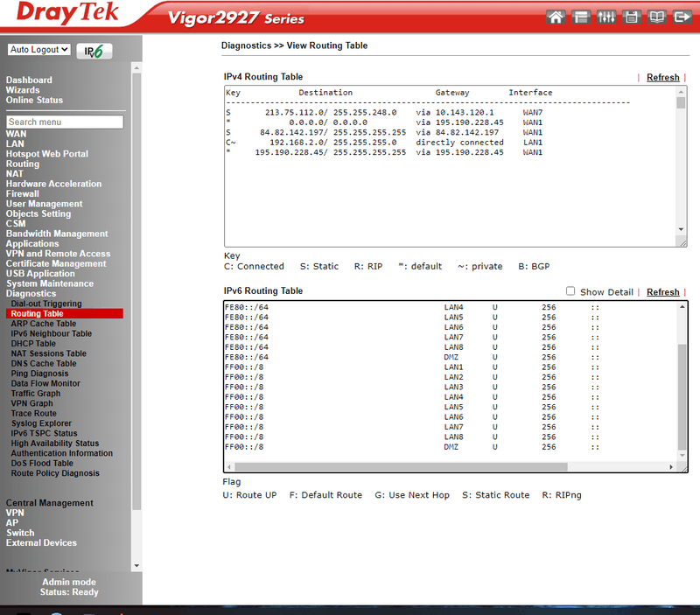Open Dial-out Triggering page
The height and width of the screenshot is (615, 700).
click(x=46, y=304)
